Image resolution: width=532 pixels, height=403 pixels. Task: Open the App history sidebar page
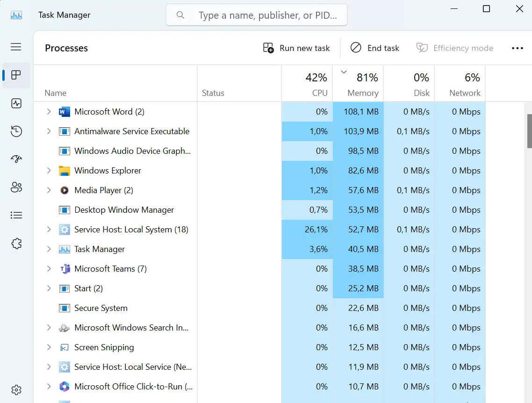(16, 131)
